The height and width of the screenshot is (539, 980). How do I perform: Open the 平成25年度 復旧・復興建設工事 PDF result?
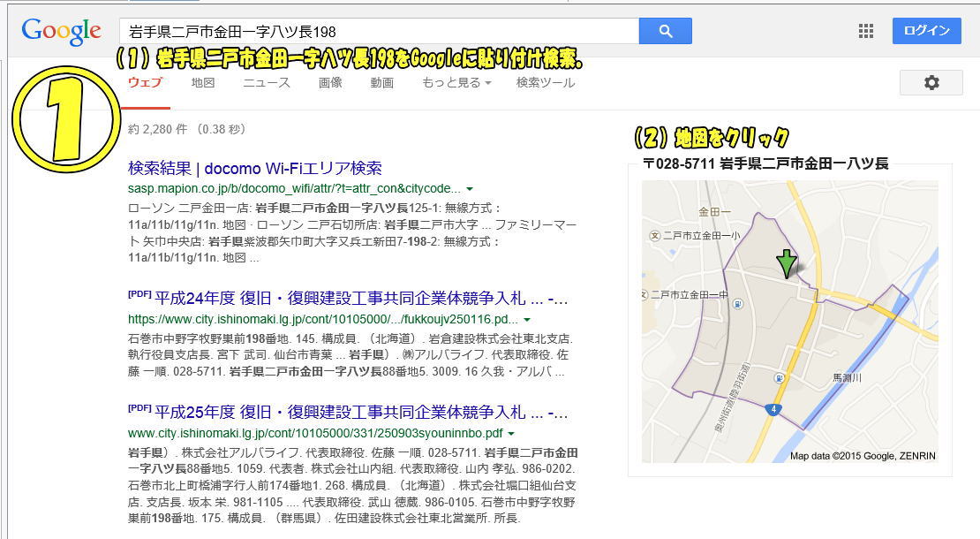tap(361, 412)
